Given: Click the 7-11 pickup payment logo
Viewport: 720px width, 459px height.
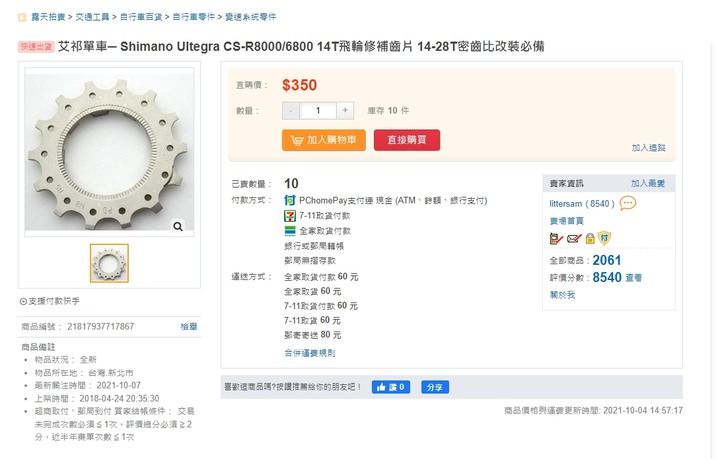Looking at the screenshot, I should (x=290, y=216).
